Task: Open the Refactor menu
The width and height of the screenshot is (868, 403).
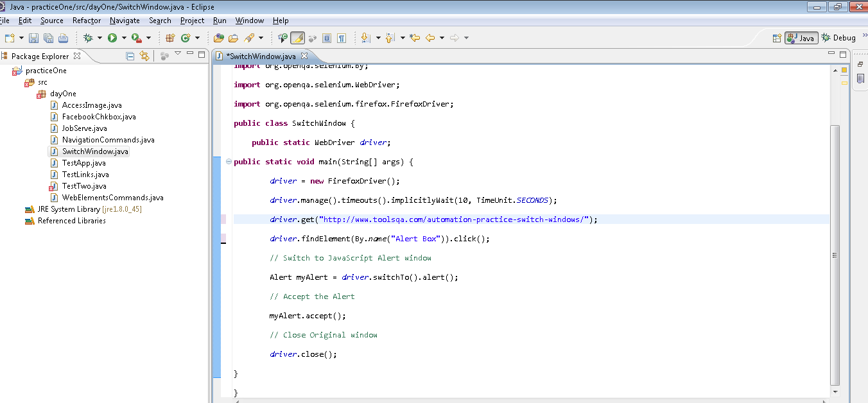Action: pos(87,21)
